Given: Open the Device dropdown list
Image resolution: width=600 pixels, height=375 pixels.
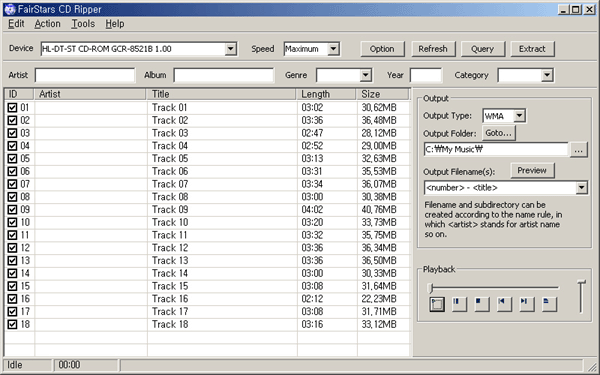Looking at the screenshot, I should (230, 49).
